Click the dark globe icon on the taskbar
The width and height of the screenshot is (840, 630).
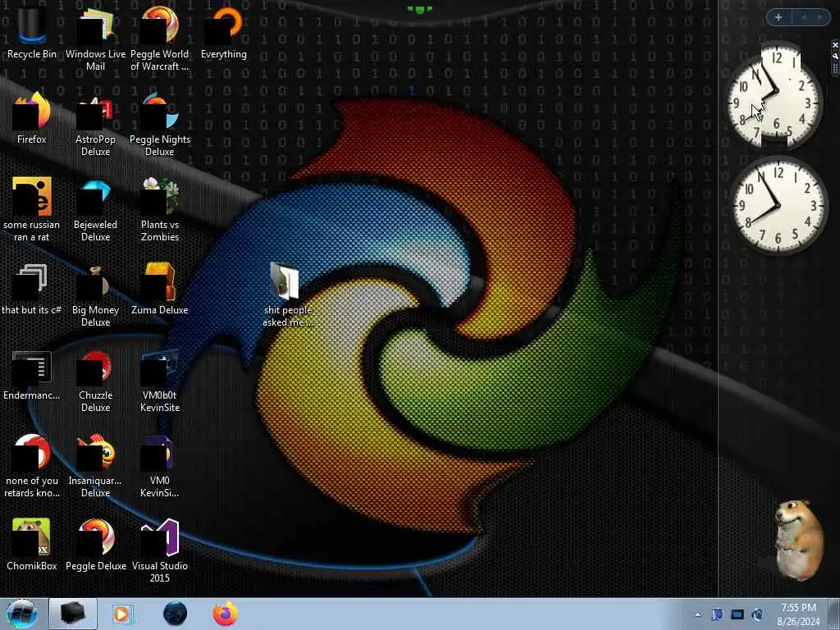[x=175, y=614]
